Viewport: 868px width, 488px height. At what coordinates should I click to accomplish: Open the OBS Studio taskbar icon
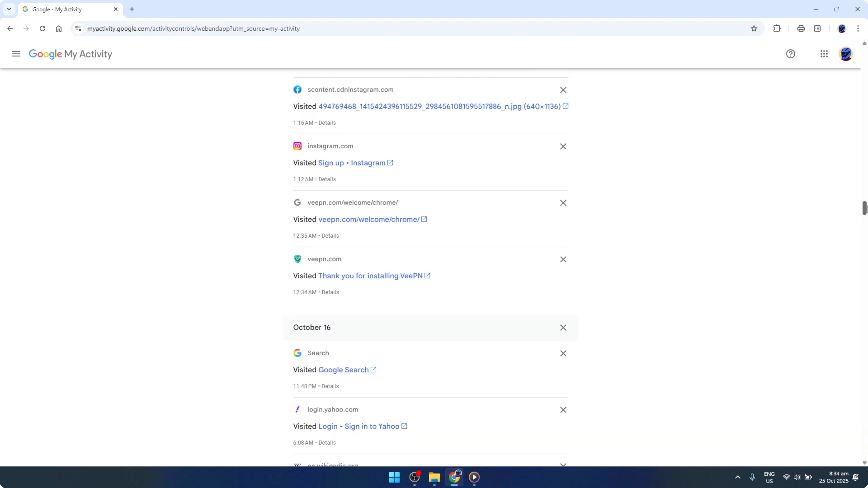[414, 477]
